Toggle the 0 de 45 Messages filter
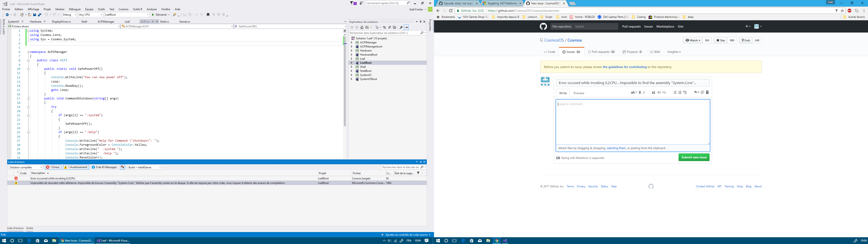 pyautogui.click(x=104, y=167)
